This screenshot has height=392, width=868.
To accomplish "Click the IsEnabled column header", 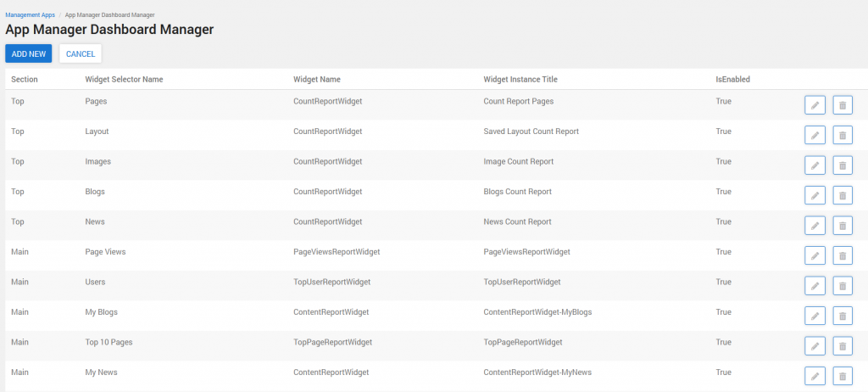I will 732,80.
